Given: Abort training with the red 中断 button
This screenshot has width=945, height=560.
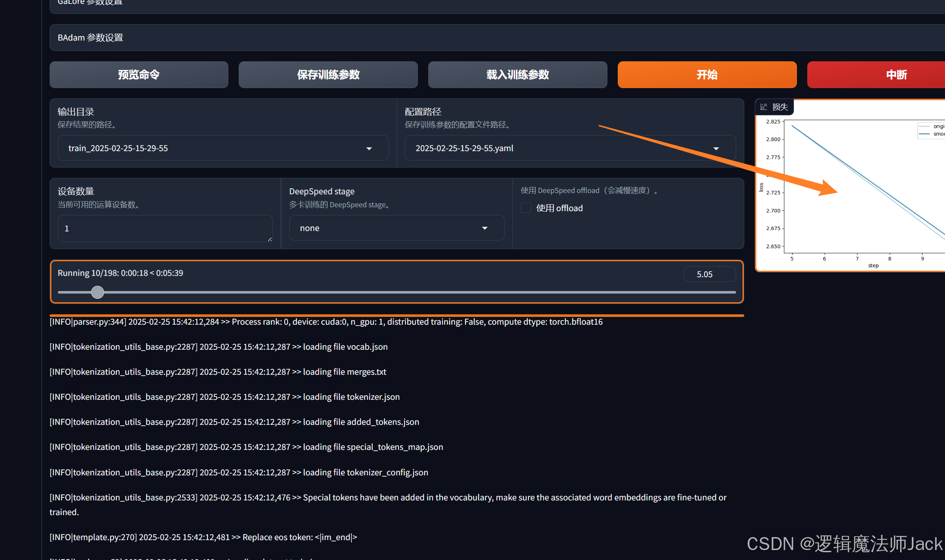Looking at the screenshot, I should tap(896, 75).
